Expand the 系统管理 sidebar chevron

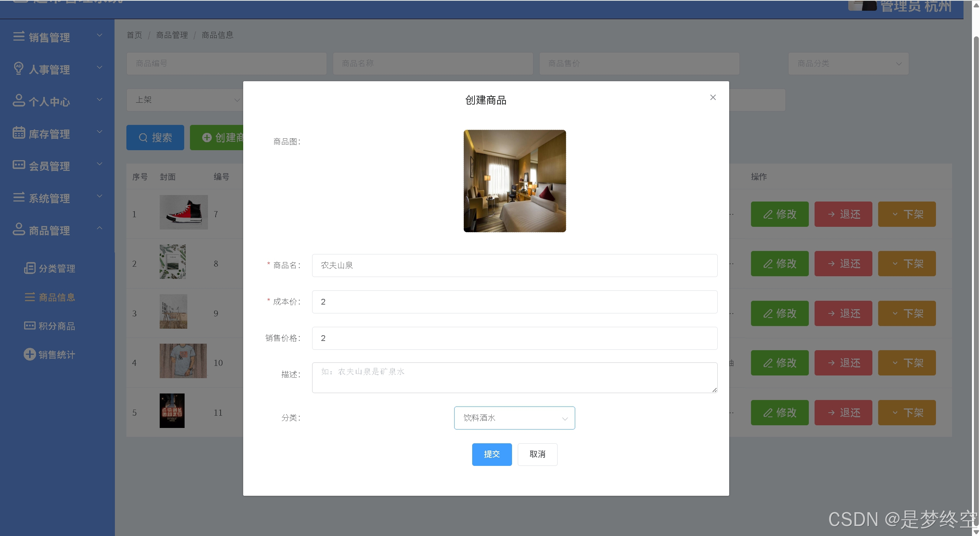tap(100, 196)
